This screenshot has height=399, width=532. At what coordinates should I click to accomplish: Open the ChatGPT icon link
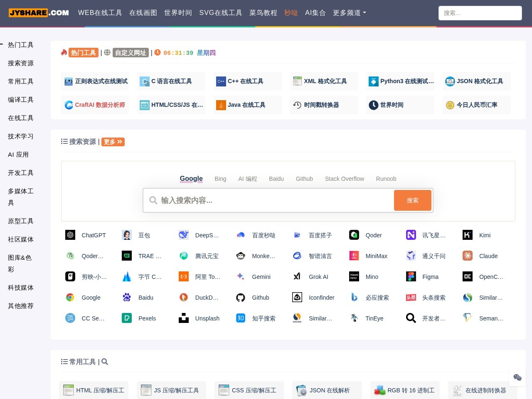(70, 235)
